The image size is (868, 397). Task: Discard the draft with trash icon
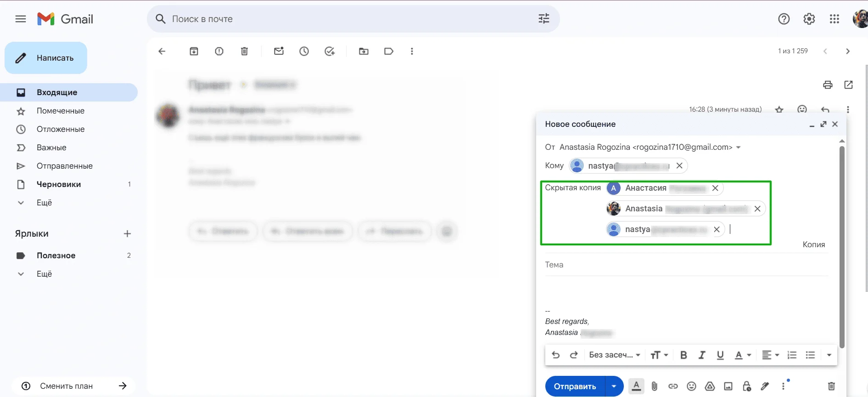[831, 386]
